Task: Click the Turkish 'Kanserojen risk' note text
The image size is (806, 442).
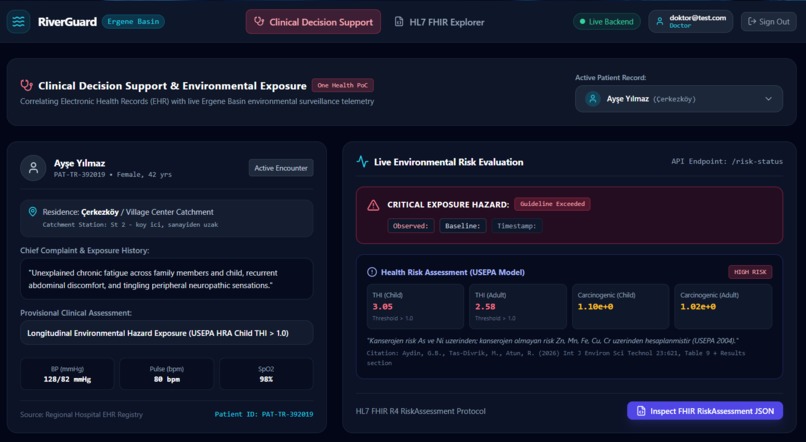Action: 553,341
